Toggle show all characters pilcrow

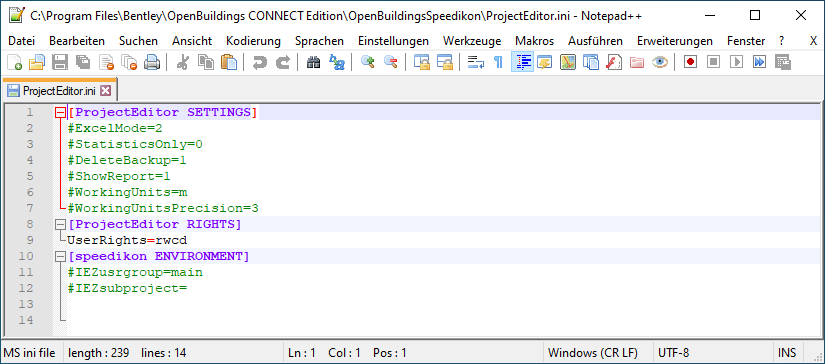click(x=498, y=63)
